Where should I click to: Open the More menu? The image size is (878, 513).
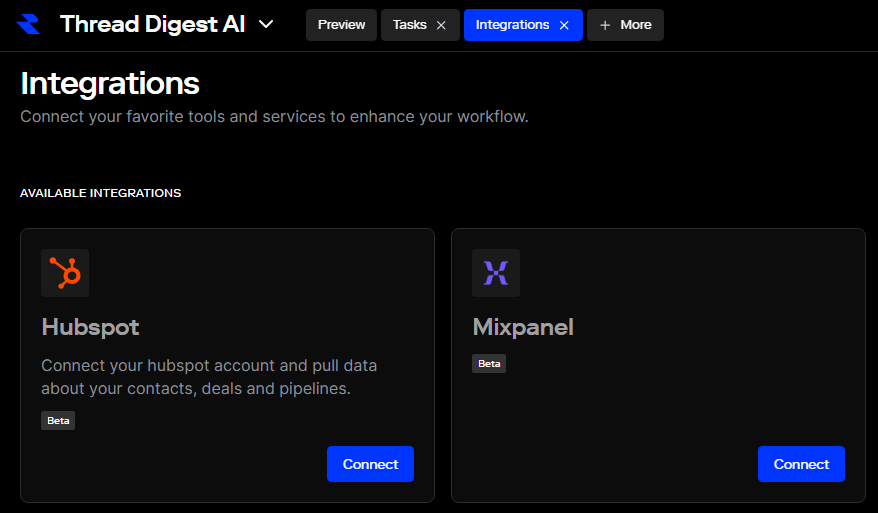pos(625,25)
